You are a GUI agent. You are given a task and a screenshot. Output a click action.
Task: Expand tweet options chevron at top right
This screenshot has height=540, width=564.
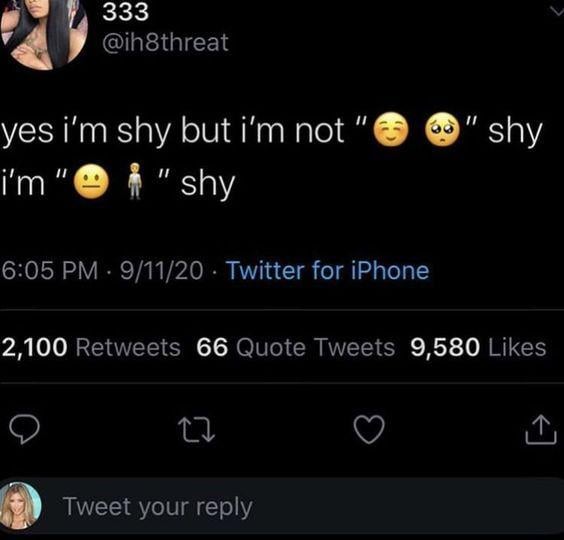coord(557,12)
